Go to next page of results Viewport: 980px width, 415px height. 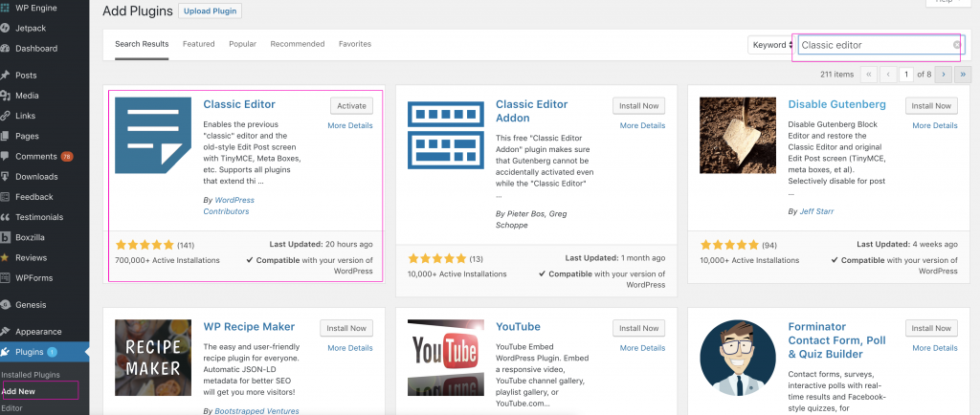(x=944, y=75)
